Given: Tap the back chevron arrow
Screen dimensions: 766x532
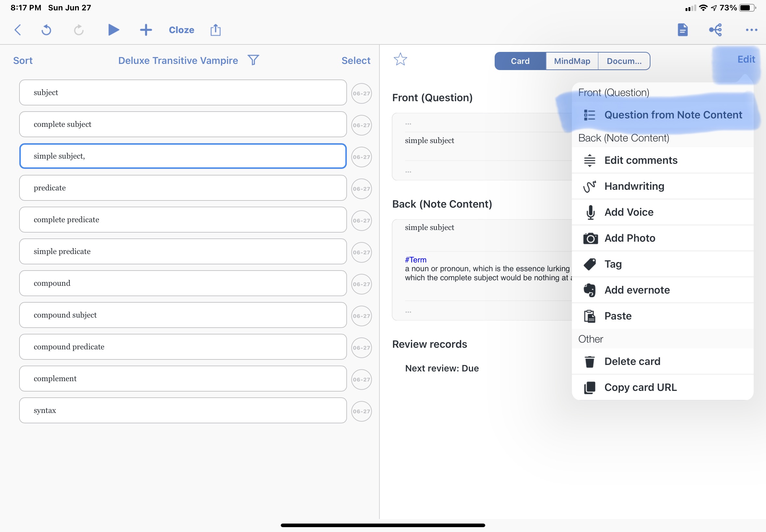Looking at the screenshot, I should [x=18, y=30].
